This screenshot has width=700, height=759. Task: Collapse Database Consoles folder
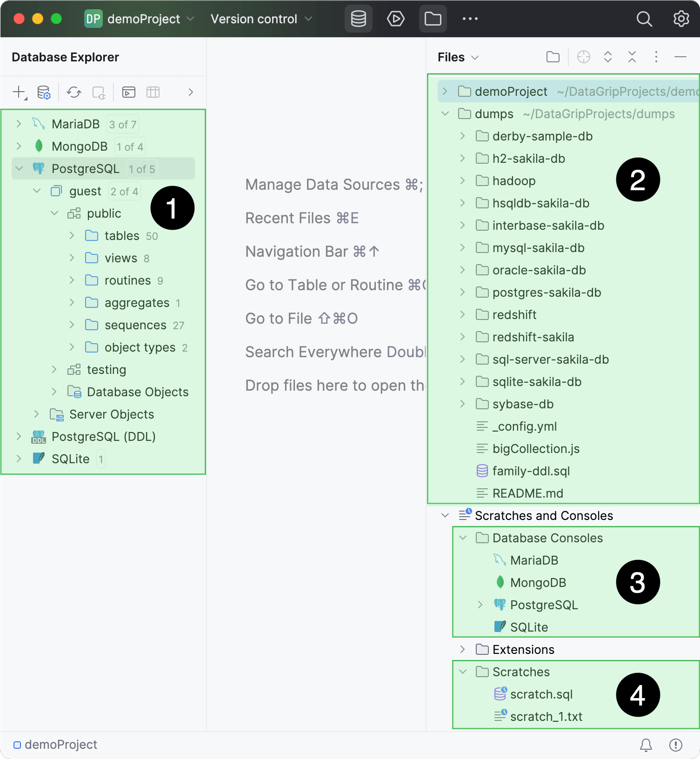coord(462,538)
